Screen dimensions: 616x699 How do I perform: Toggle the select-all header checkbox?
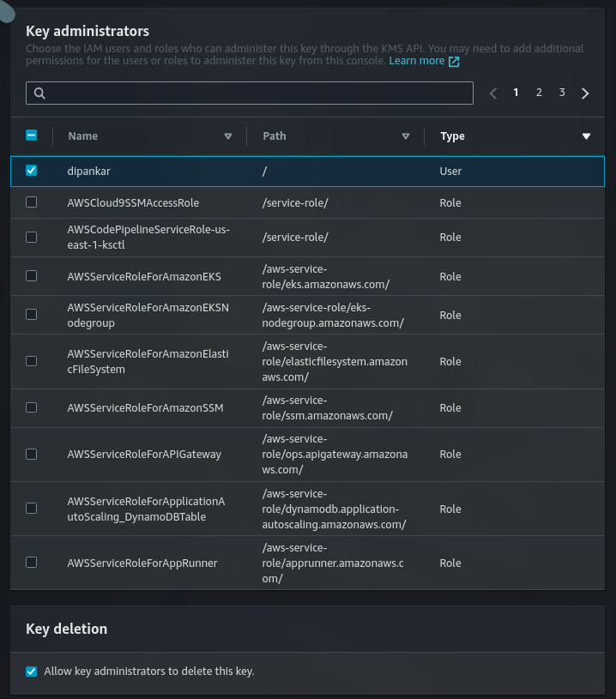click(x=31, y=135)
